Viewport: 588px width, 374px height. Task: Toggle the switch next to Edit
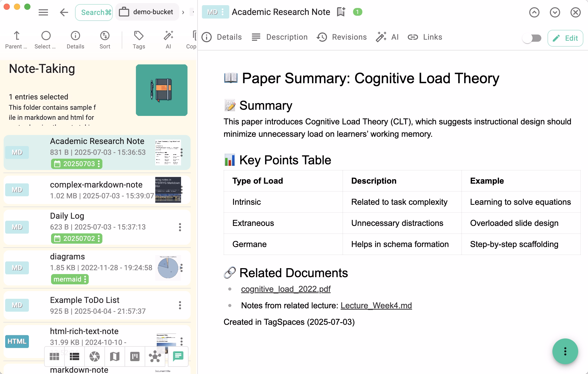[x=532, y=38]
